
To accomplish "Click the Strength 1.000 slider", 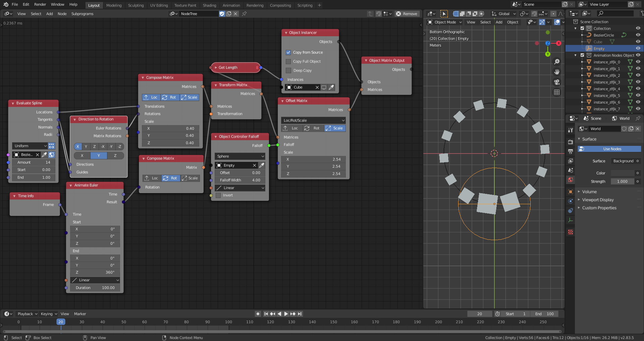I will [x=623, y=181].
